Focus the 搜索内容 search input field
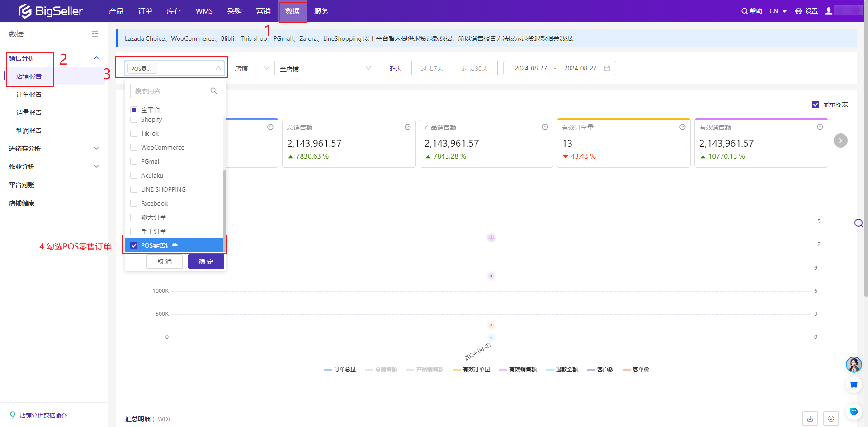 (171, 91)
